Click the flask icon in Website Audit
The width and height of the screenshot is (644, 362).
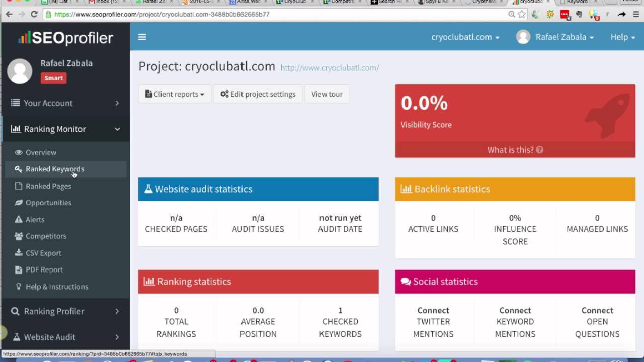click(17, 337)
